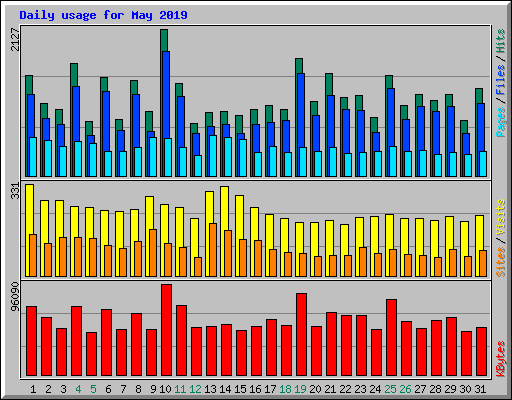
Task: Select the orange sites bar for day 13
Action: (x=213, y=250)
